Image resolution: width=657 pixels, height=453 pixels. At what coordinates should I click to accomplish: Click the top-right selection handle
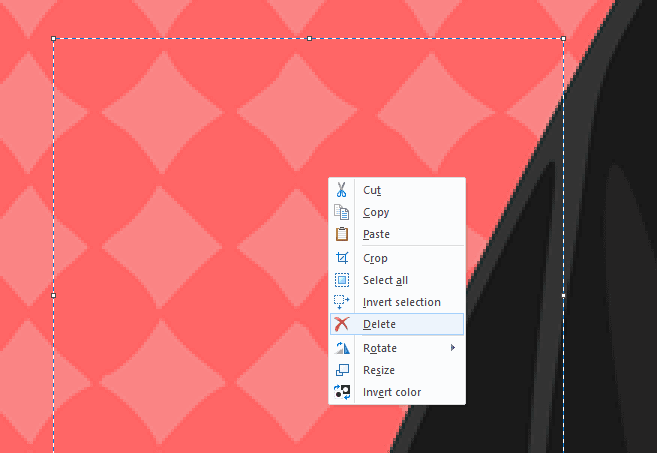point(564,39)
